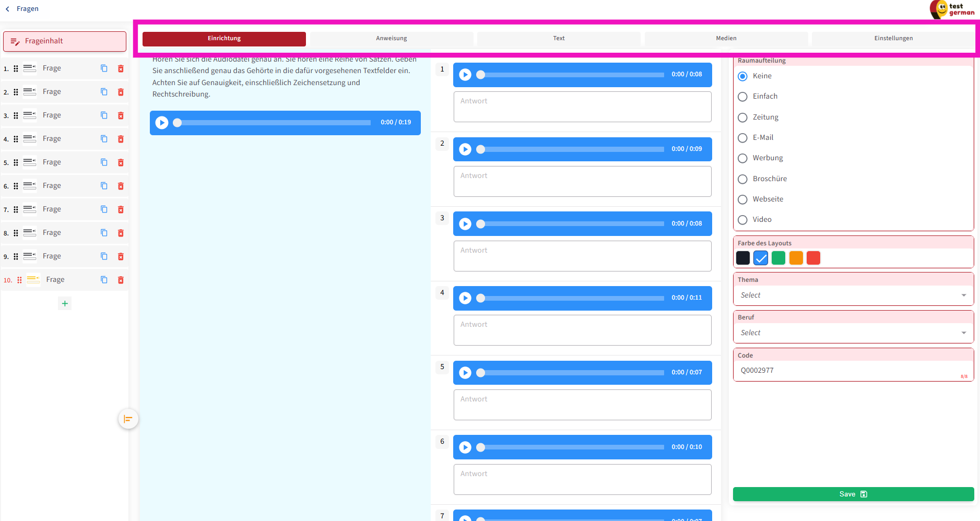Viewport: 980px width, 521px height.
Task: Open the Thema select dropdown
Action: point(853,295)
